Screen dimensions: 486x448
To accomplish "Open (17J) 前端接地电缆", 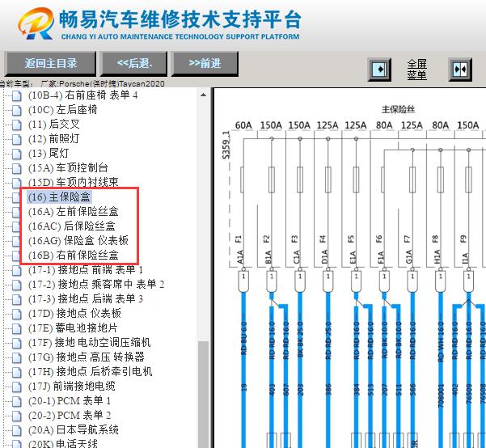I will (x=72, y=387).
